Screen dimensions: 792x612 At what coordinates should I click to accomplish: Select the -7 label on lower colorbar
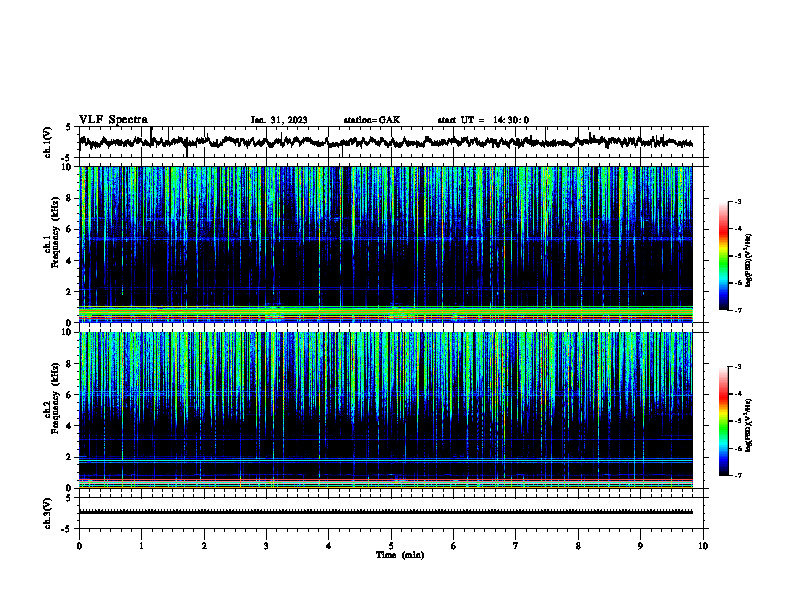[737, 475]
